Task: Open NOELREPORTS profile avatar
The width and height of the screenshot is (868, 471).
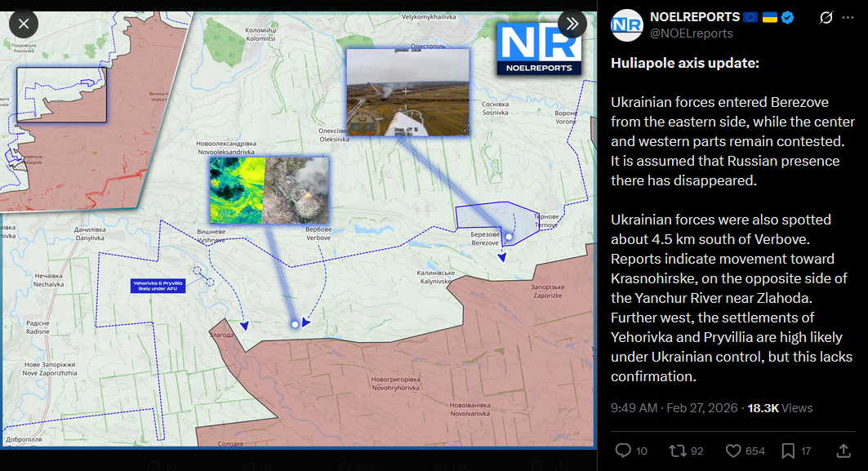Action: click(x=626, y=25)
